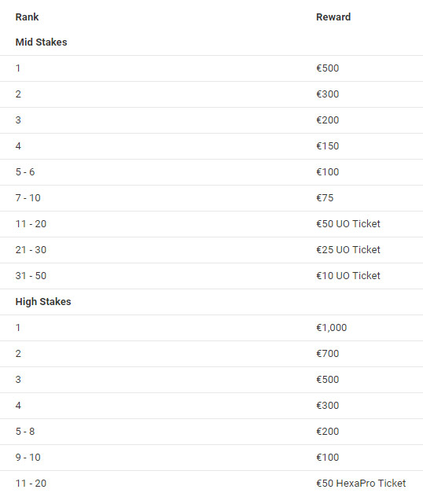This screenshot has height=504, width=423.
Task: Select the rank 31 - 50 cell
Action: [x=31, y=275]
